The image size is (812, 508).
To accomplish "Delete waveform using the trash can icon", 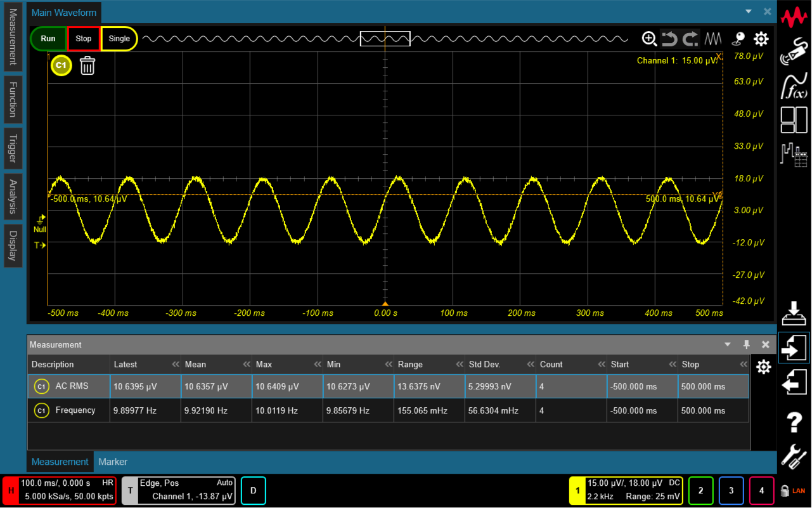I will [87, 65].
